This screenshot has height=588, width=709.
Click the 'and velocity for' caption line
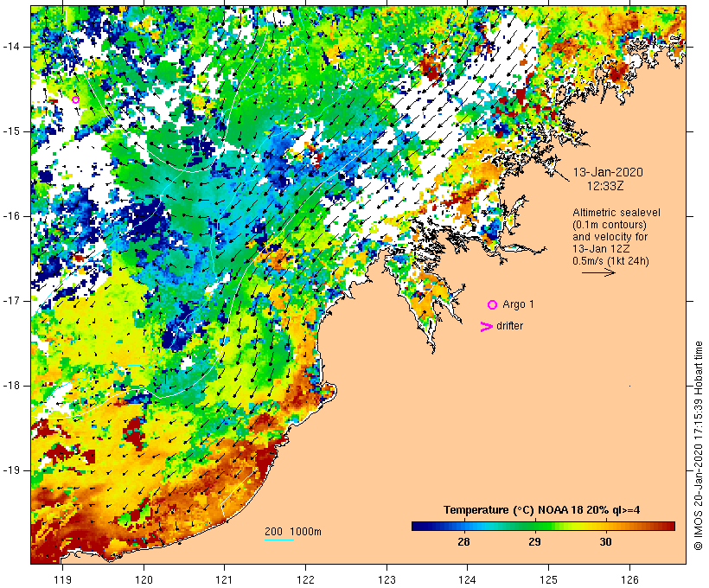[x=610, y=237]
